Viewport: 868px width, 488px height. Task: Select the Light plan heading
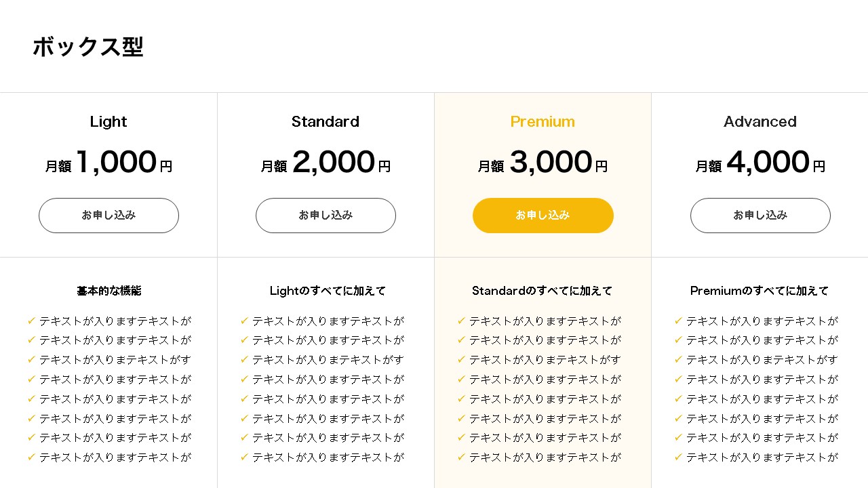(108, 122)
